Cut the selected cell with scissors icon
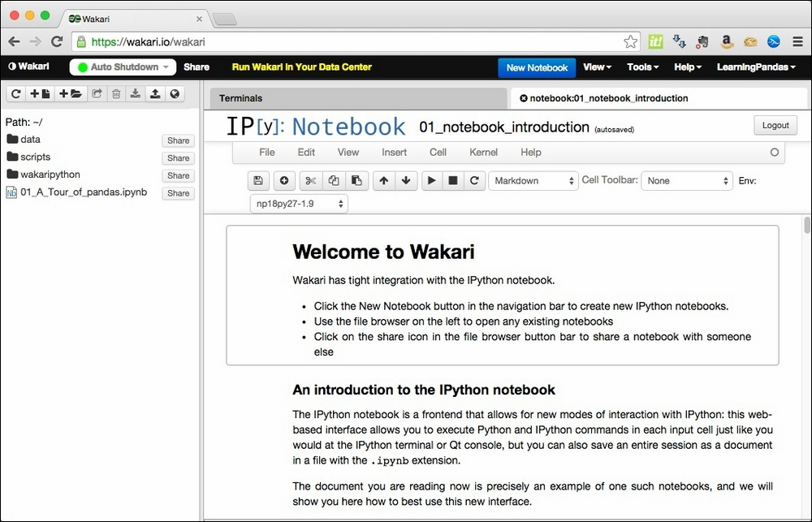Image resolution: width=812 pixels, height=522 pixels. [x=311, y=181]
